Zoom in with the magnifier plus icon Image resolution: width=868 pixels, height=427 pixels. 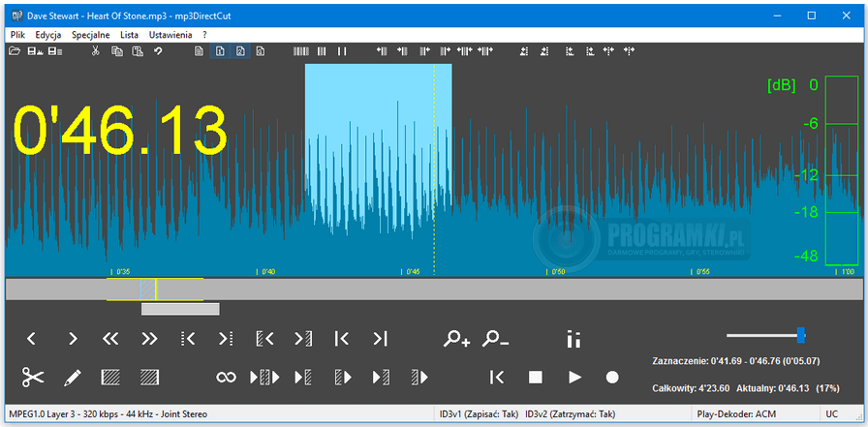[456, 339]
